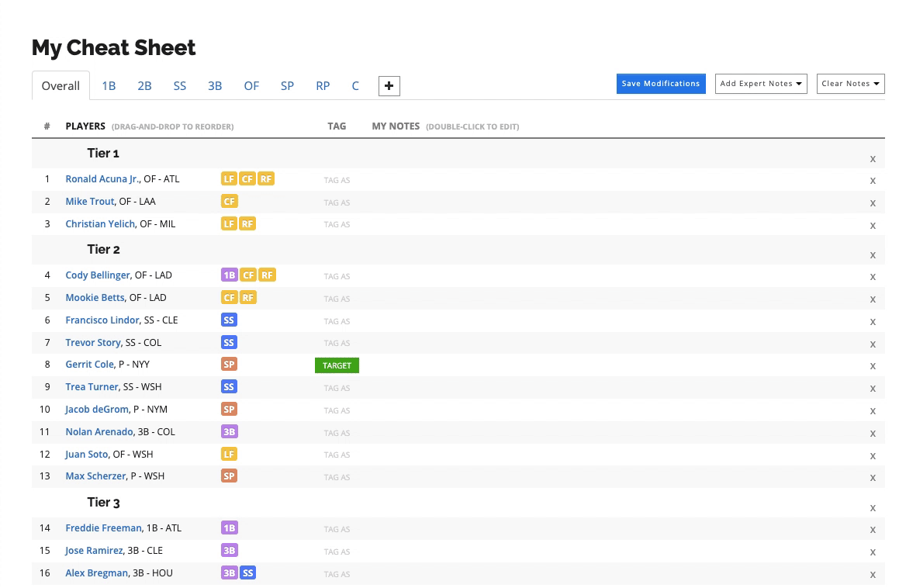Open Ronald Acuna Jr. player link

point(102,179)
